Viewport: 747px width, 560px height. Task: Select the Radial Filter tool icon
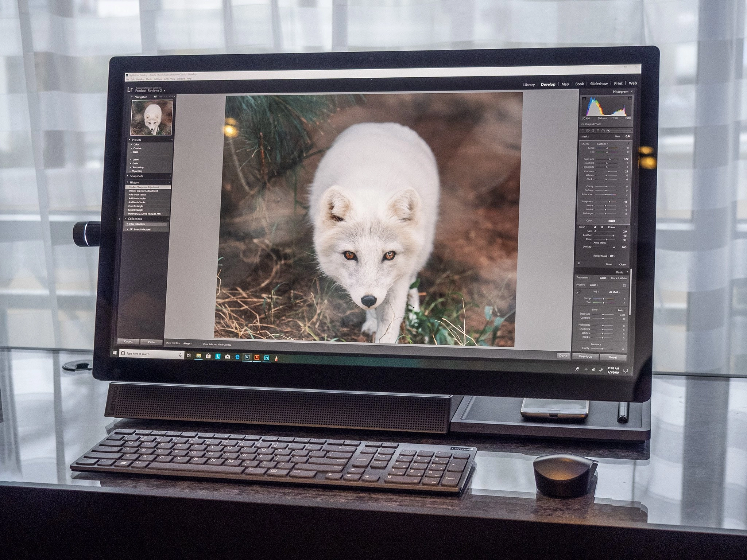[603, 131]
